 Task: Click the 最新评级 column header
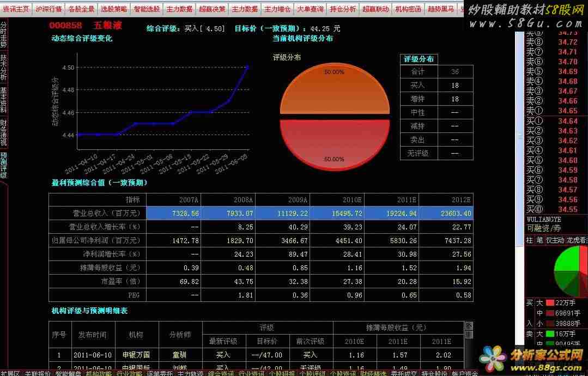(223, 342)
